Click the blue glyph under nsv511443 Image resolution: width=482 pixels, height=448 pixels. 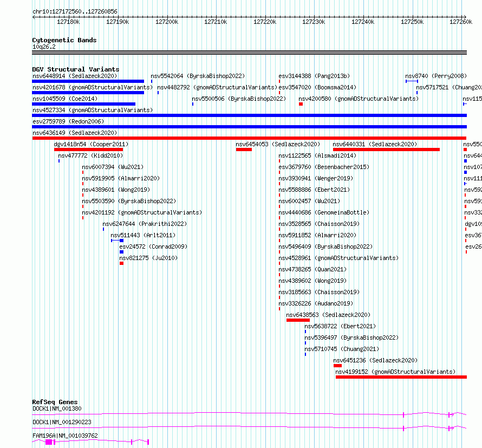[x=117, y=241]
